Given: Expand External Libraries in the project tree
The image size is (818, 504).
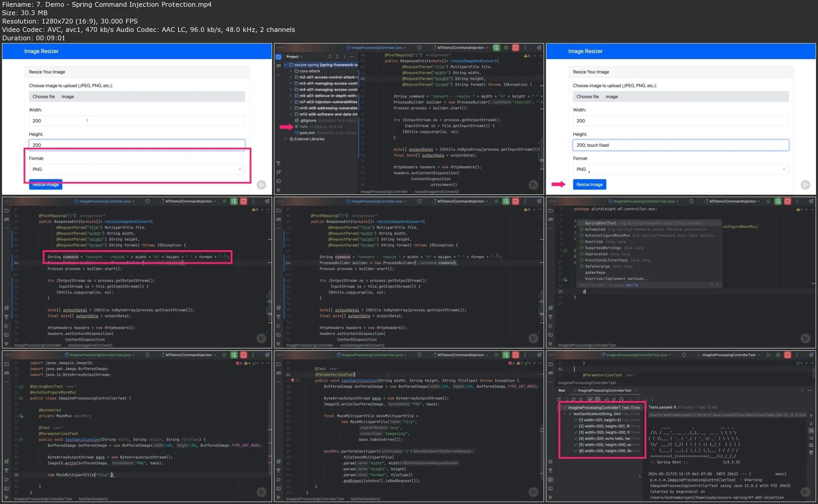Looking at the screenshot, I should tap(286, 139).
